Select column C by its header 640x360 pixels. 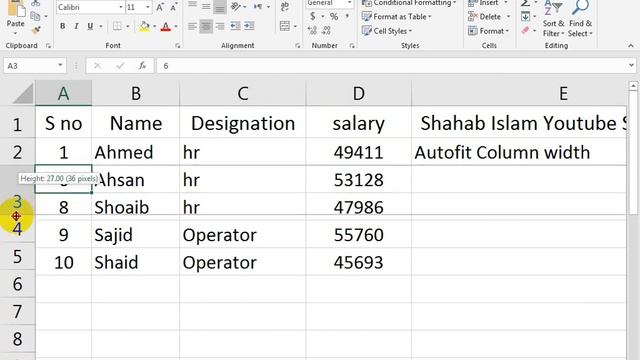(242, 93)
